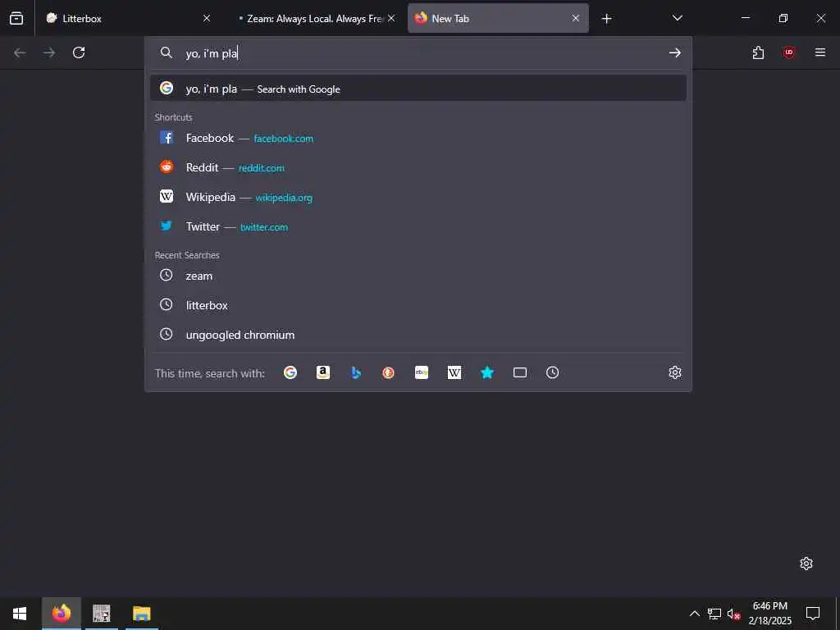Switch to the Litterbox tab
Screen dimensions: 840x630
129,18
